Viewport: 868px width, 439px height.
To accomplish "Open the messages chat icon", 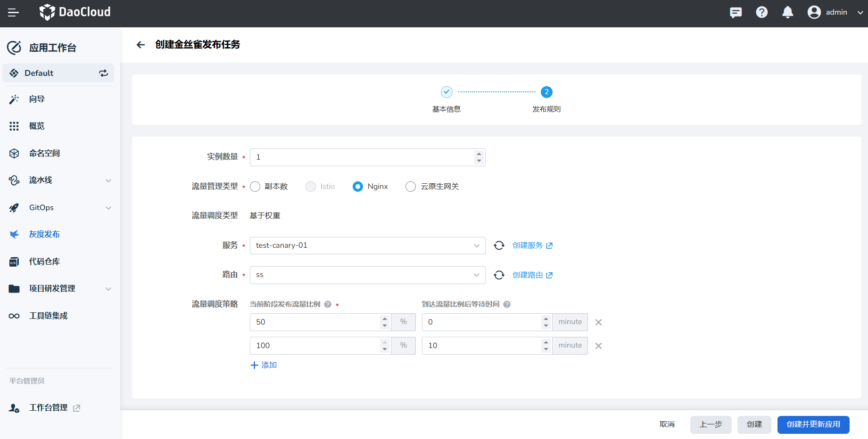I will click(x=736, y=12).
